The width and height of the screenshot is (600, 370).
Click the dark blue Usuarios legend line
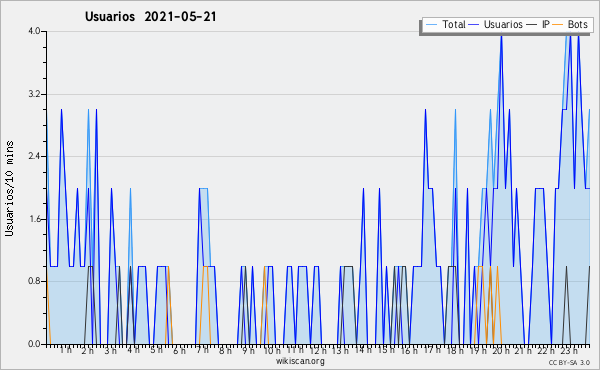(x=474, y=25)
